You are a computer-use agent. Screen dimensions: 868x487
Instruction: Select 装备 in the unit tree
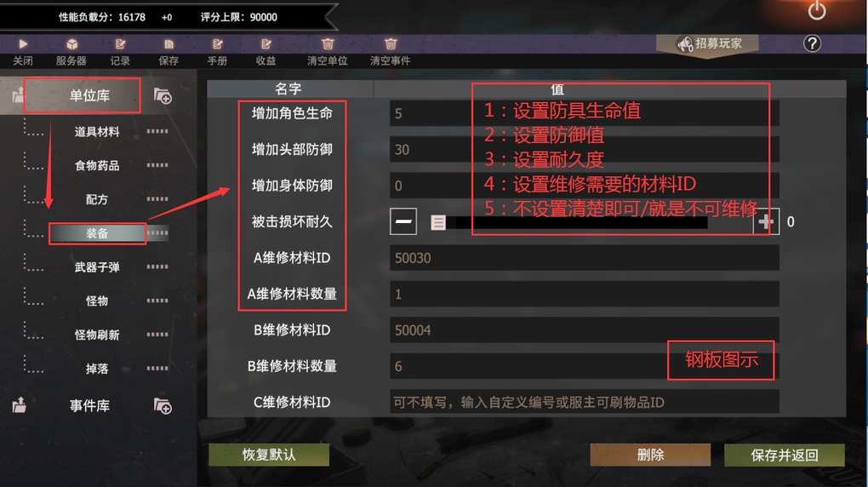[x=97, y=233]
